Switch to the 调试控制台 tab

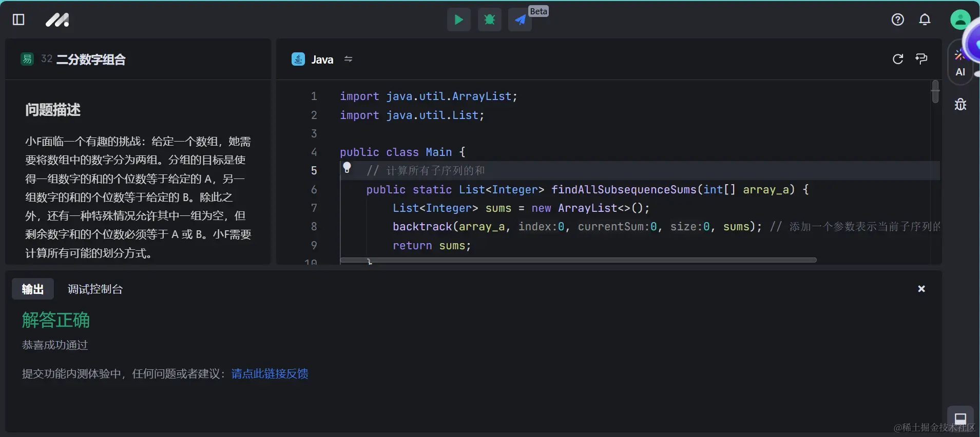95,289
